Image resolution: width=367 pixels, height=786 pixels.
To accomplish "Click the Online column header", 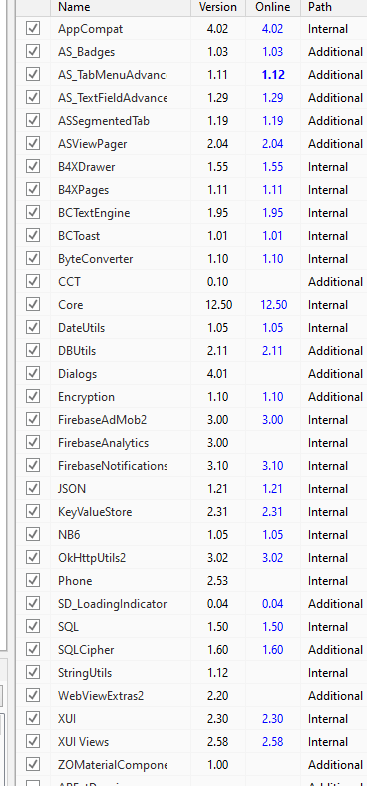I will coord(273,7).
